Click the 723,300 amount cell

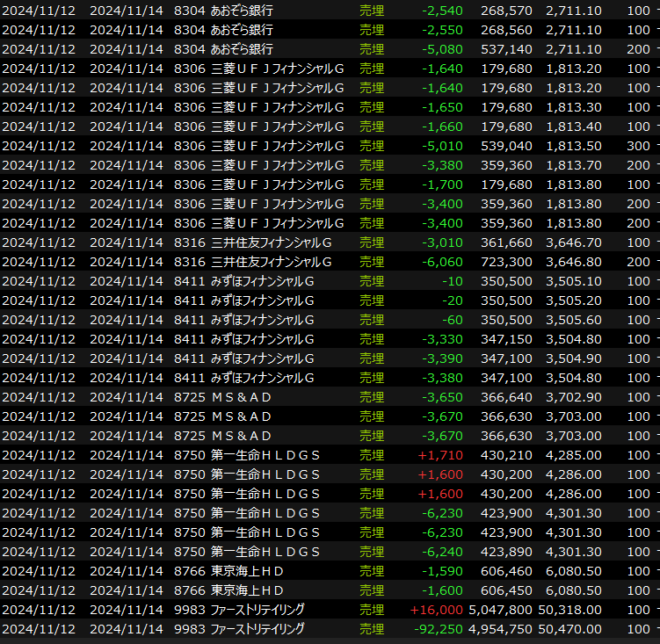pos(505,262)
